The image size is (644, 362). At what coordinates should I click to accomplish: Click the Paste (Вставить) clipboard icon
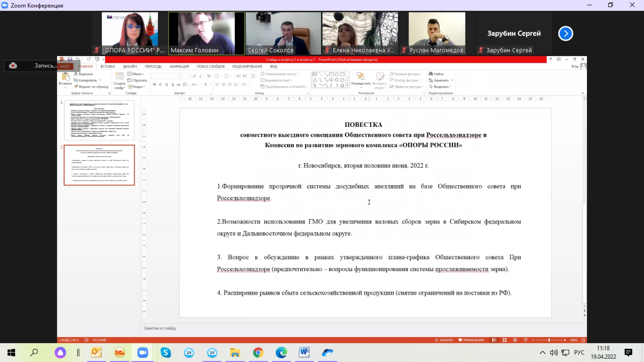[x=65, y=77]
